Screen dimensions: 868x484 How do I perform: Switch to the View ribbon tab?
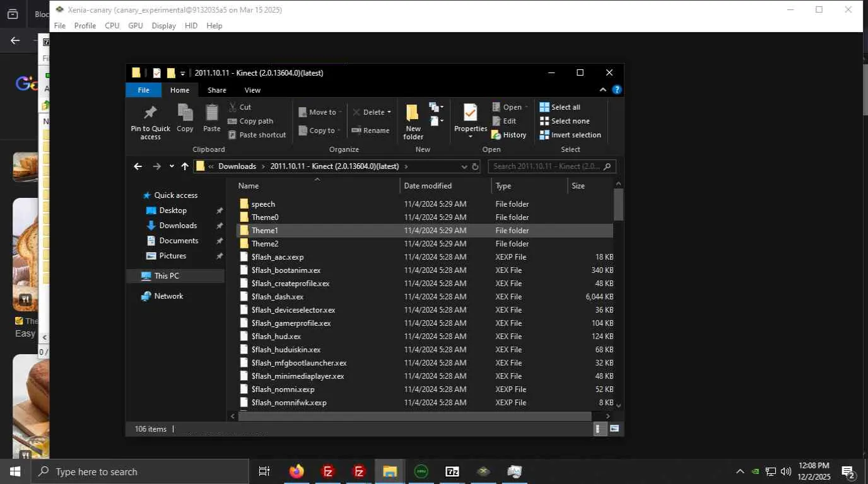point(252,90)
